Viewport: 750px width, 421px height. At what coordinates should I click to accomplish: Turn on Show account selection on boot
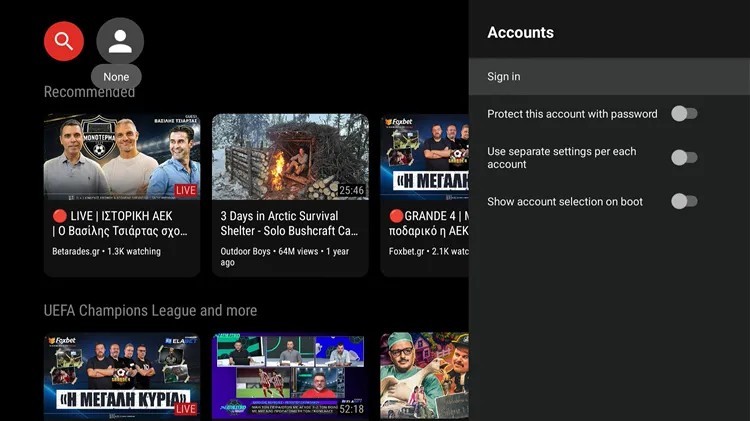684,201
